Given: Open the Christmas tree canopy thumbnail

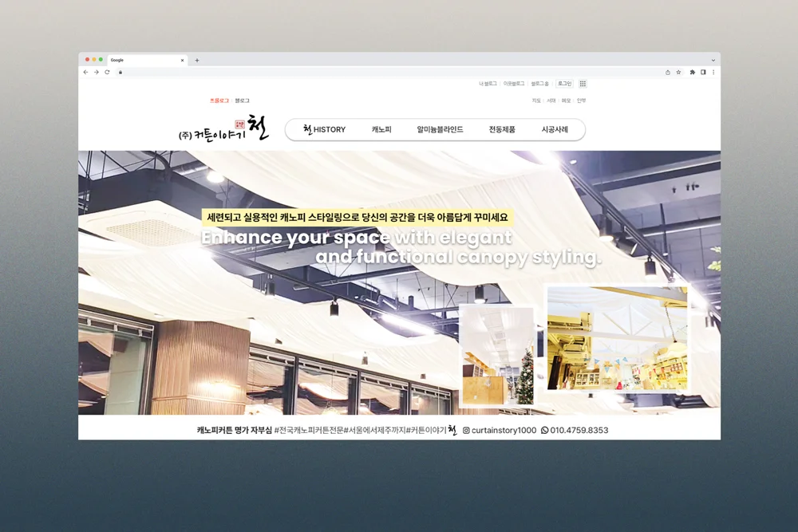Looking at the screenshot, I should click(496, 356).
